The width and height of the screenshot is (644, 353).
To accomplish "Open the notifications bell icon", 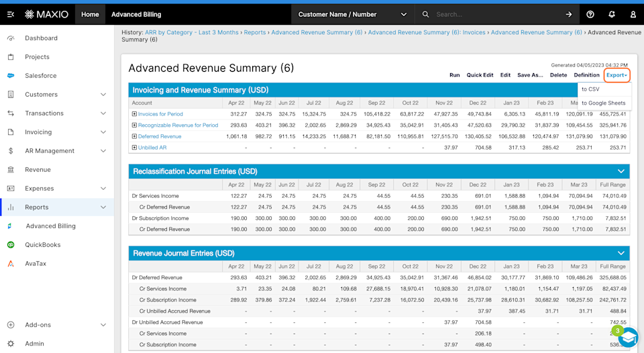I will pos(611,14).
